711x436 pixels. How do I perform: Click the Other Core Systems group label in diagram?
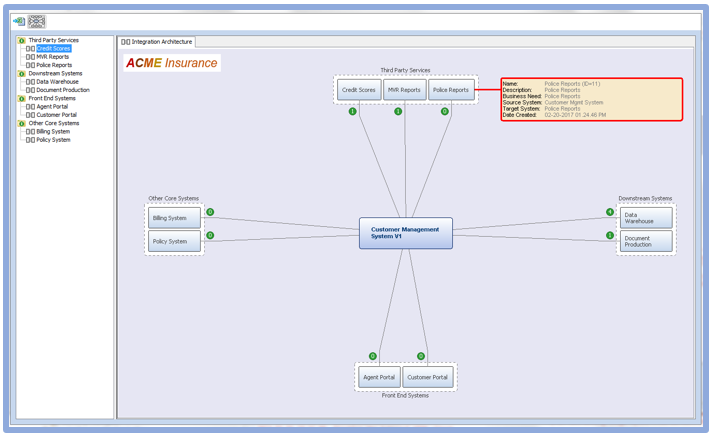[174, 199]
